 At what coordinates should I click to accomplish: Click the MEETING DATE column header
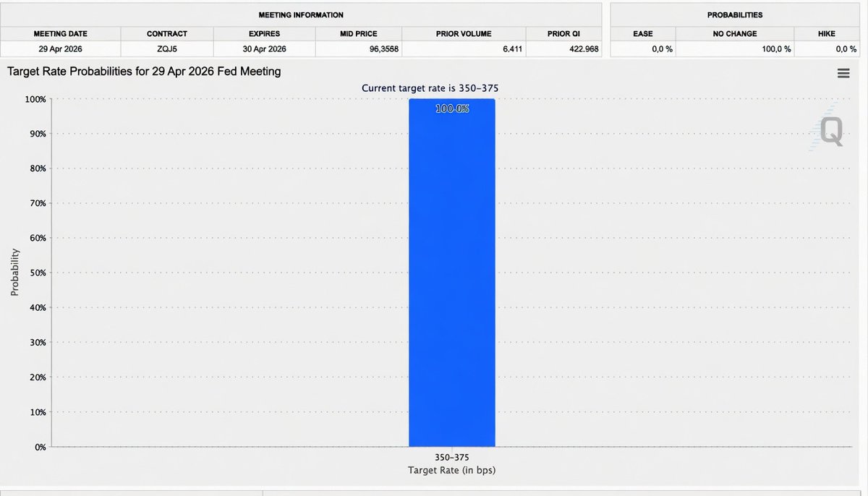(x=60, y=34)
